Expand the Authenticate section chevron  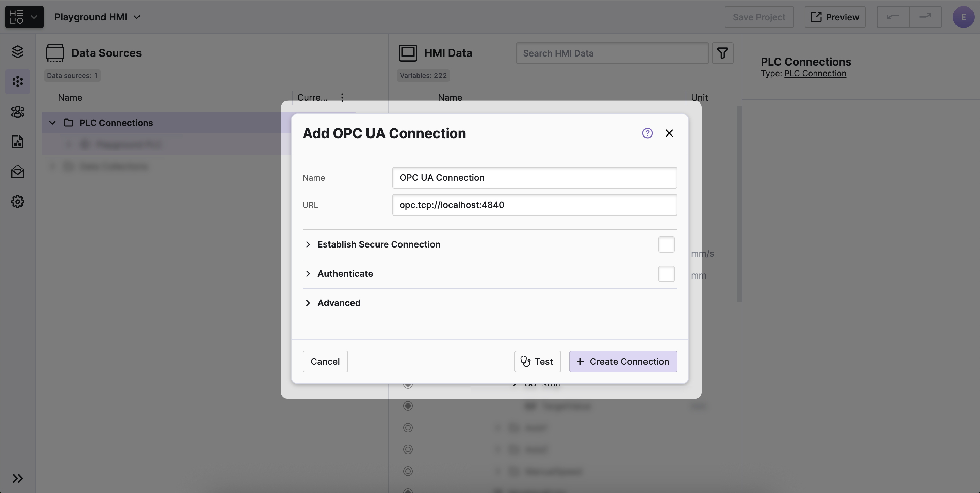coord(308,274)
